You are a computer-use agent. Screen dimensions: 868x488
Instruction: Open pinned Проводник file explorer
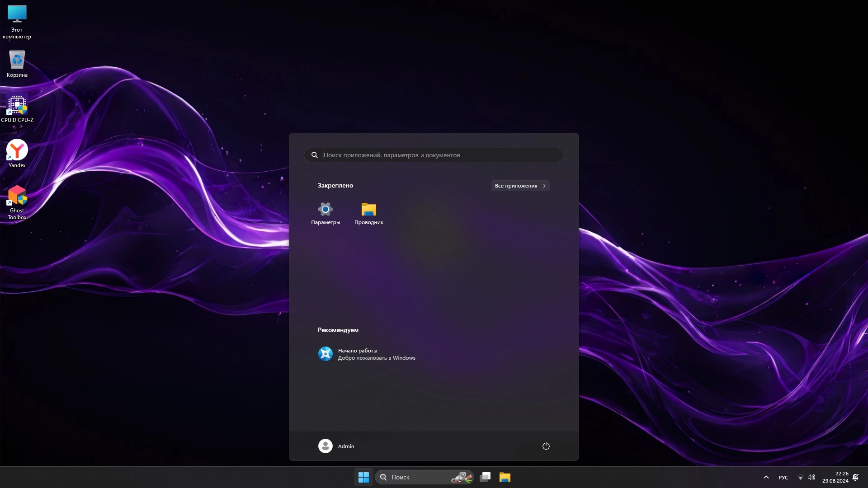pos(368,213)
